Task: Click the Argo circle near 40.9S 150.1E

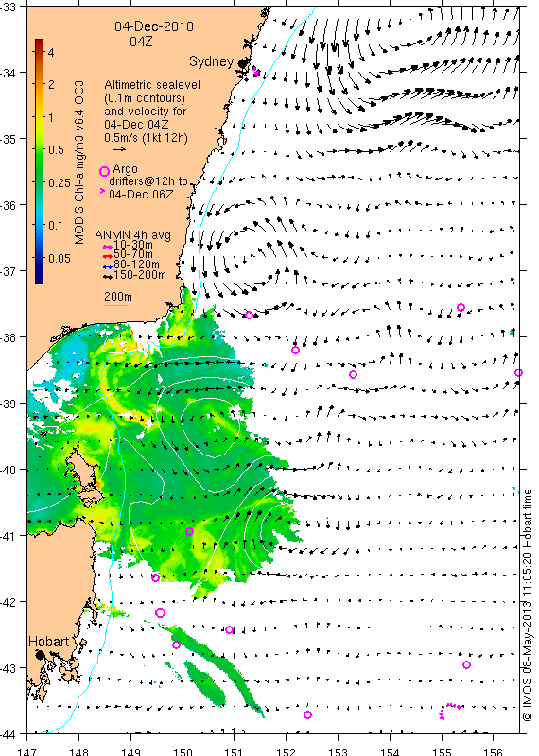Action: [x=190, y=531]
